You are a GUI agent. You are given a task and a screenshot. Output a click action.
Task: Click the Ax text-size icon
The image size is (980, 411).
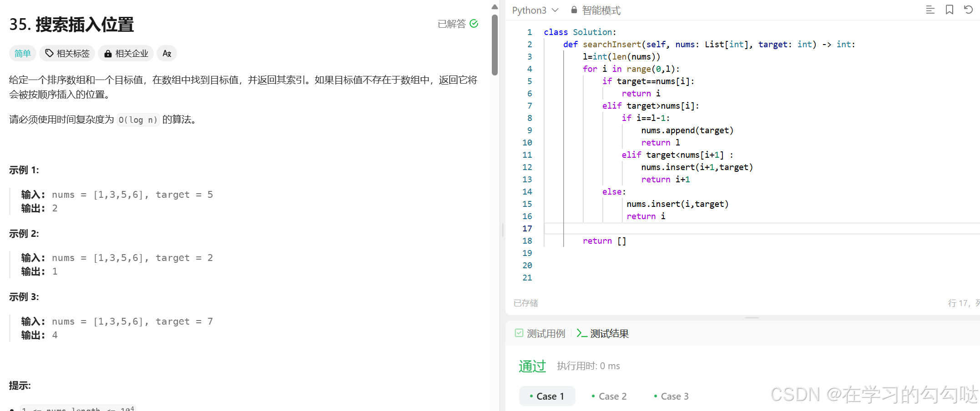pos(167,53)
